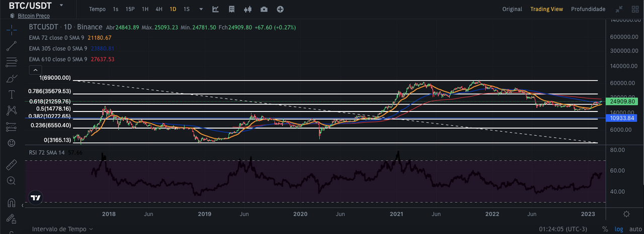Select the crosshair cursor tool
The width and height of the screenshot is (644, 234).
click(x=12, y=31)
